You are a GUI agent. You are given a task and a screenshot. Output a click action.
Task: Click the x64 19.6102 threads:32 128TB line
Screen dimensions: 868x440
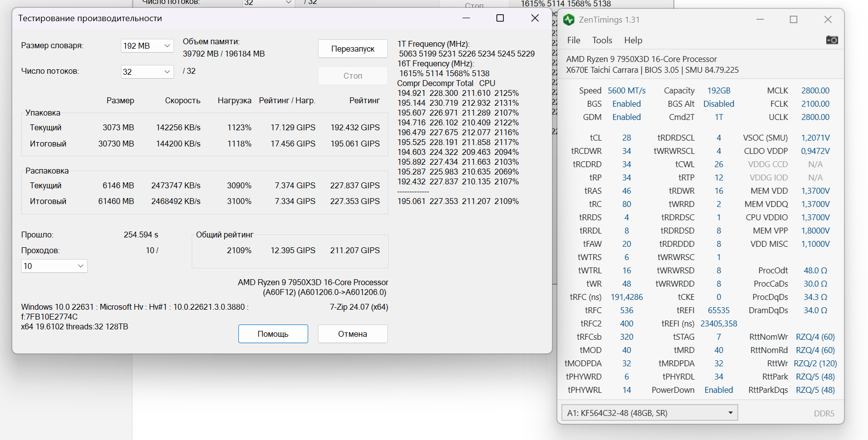tap(74, 326)
